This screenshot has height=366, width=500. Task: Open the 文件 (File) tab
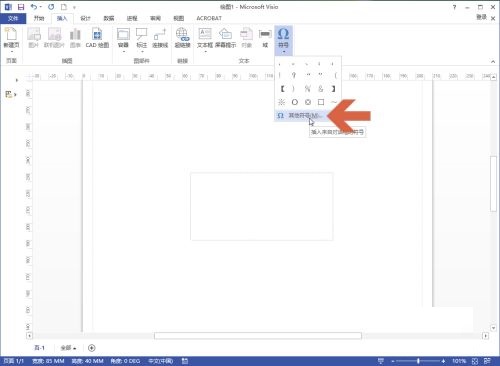[x=13, y=18]
